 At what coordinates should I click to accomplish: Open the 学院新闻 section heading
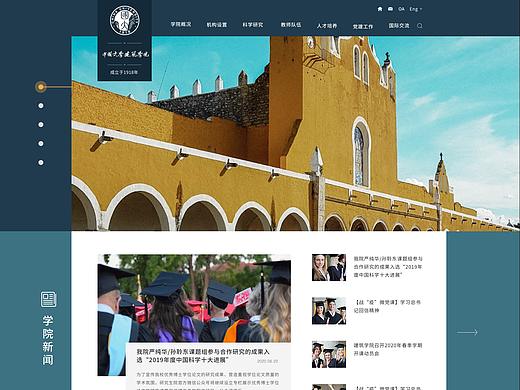tap(48, 340)
